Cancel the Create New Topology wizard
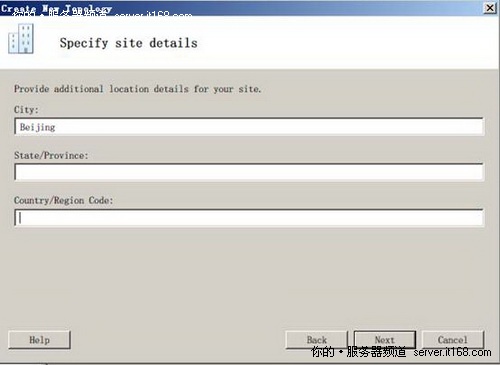This screenshot has height=365, width=500. (x=453, y=340)
